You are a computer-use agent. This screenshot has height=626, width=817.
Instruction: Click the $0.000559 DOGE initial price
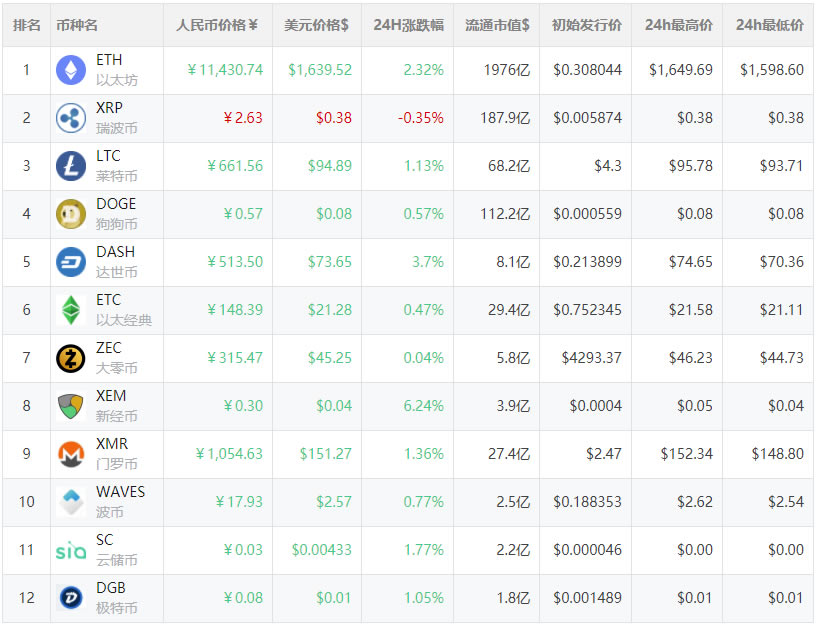[588, 214]
